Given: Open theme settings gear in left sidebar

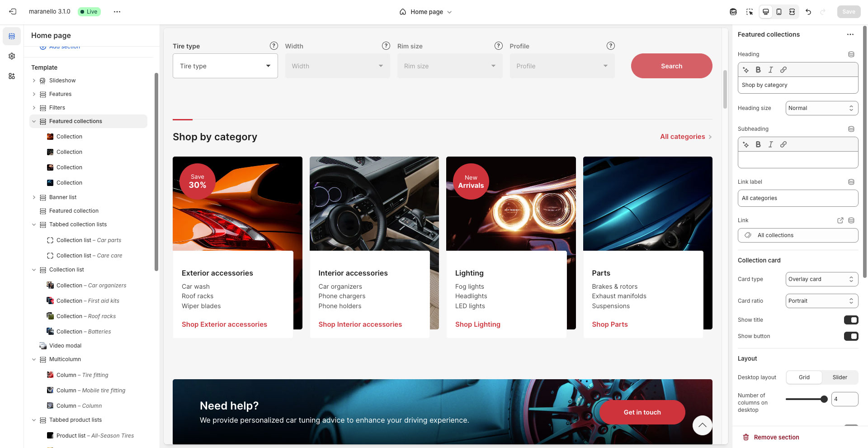Looking at the screenshot, I should point(12,56).
